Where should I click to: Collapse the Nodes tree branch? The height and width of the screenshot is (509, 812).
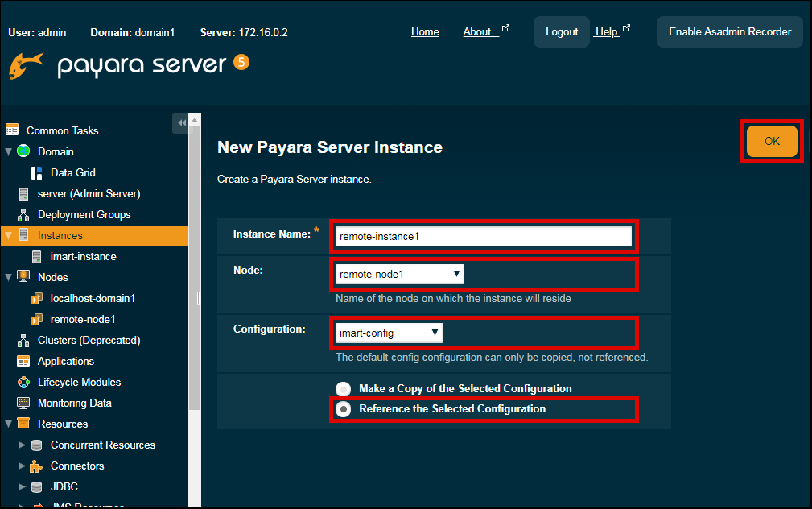[9, 277]
